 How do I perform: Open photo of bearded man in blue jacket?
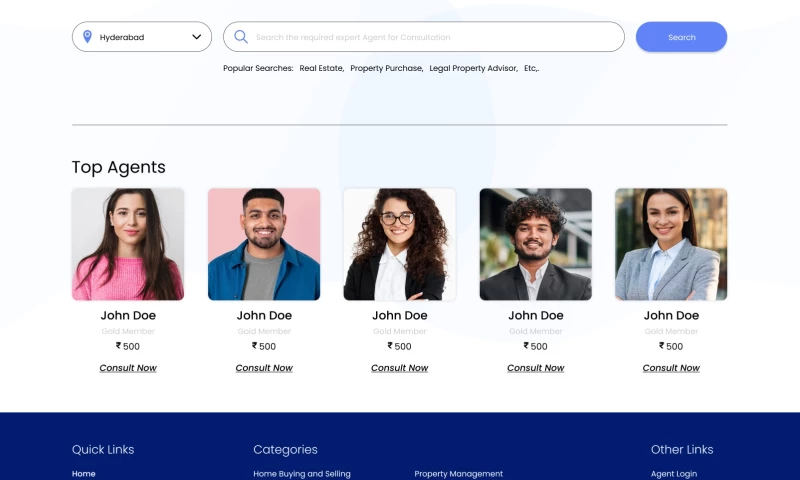pyautogui.click(x=264, y=244)
